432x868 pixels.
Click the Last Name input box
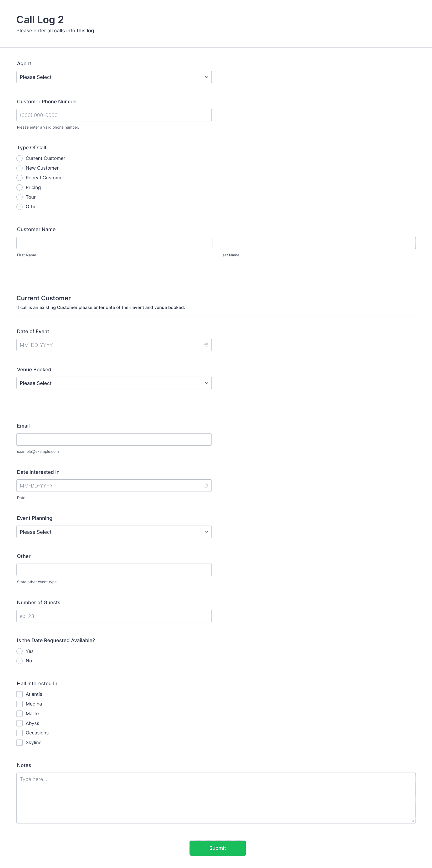(x=318, y=243)
